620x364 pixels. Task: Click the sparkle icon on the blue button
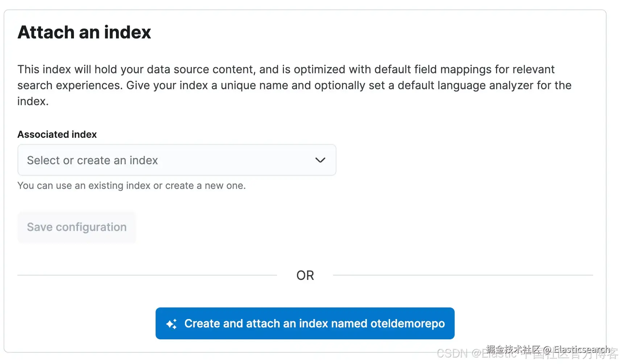click(171, 324)
